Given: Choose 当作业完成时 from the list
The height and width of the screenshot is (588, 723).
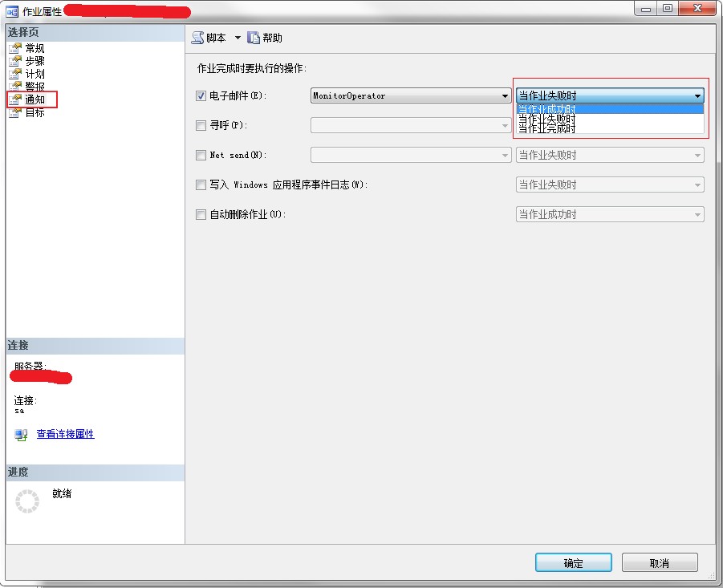Looking at the screenshot, I should [x=610, y=128].
